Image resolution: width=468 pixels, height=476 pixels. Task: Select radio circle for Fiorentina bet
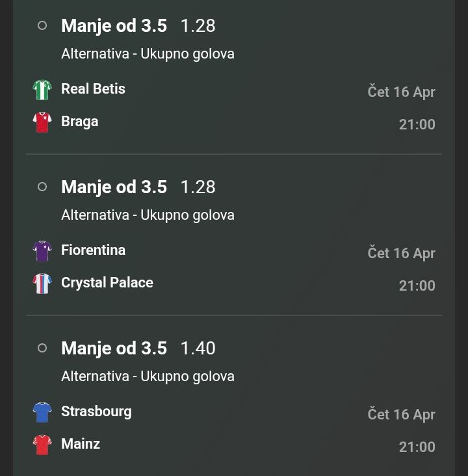(x=42, y=187)
